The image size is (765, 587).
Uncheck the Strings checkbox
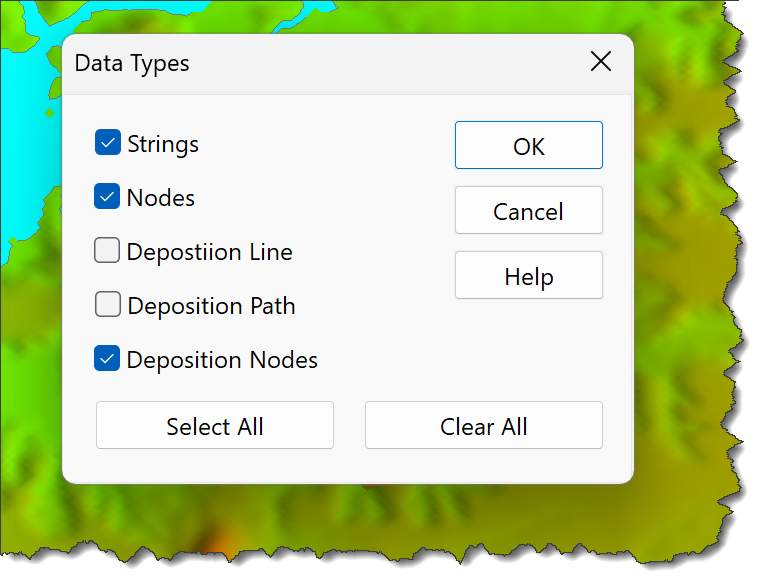pos(108,143)
